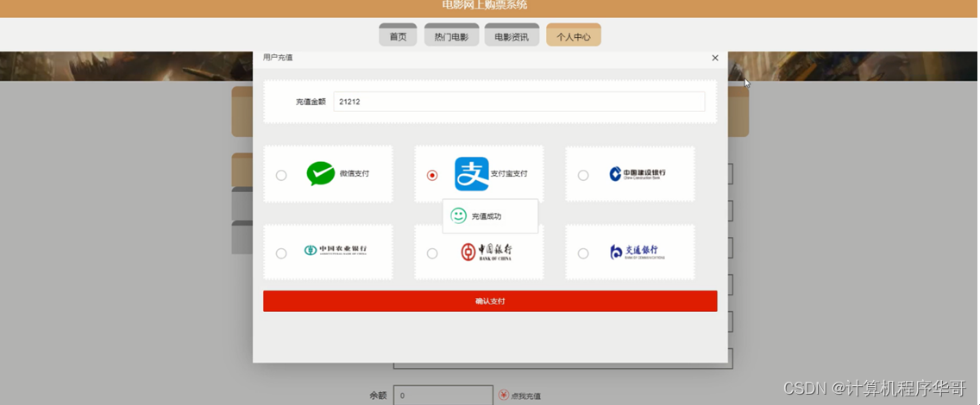Click the red yuan recharge icon
The height and width of the screenshot is (405, 980).
coord(504,395)
